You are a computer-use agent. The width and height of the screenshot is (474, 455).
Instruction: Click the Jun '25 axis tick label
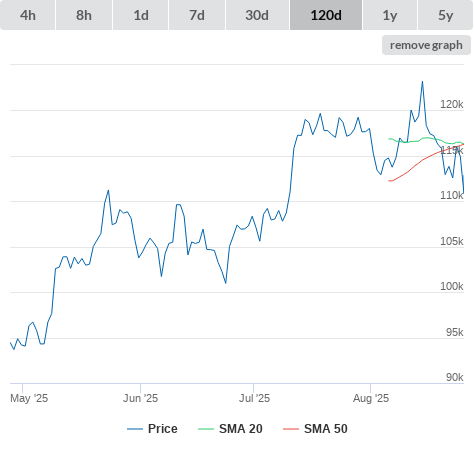click(x=140, y=398)
